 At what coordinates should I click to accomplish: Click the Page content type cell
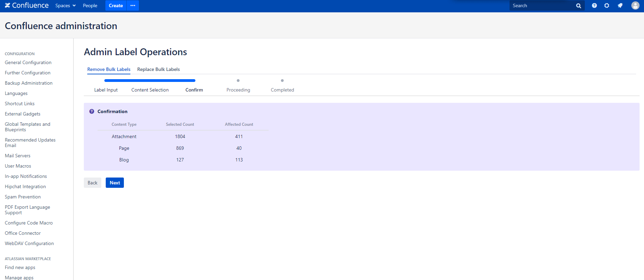pyautogui.click(x=124, y=148)
